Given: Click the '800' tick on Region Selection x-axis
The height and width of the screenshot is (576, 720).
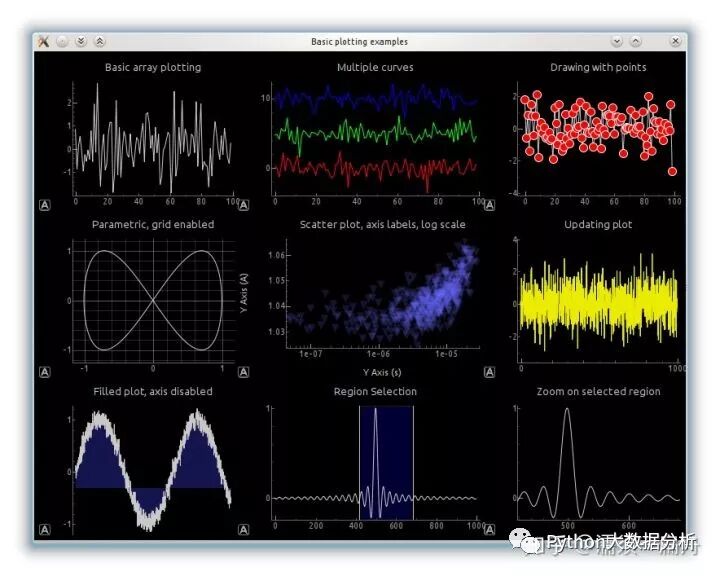Looking at the screenshot, I should click(x=436, y=525).
